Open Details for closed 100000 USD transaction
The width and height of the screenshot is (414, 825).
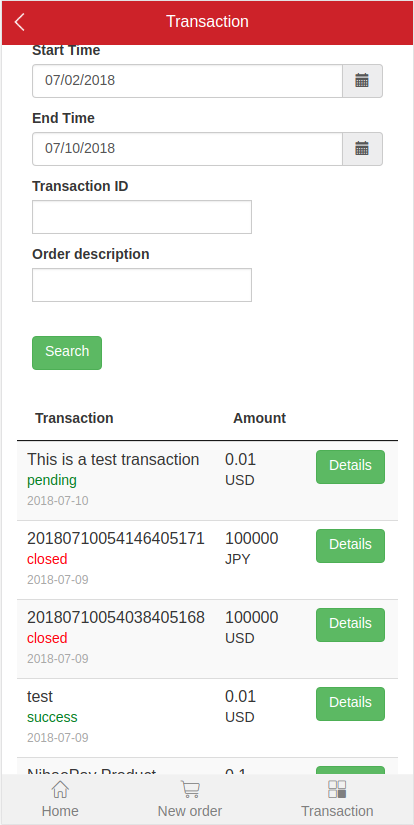point(350,625)
